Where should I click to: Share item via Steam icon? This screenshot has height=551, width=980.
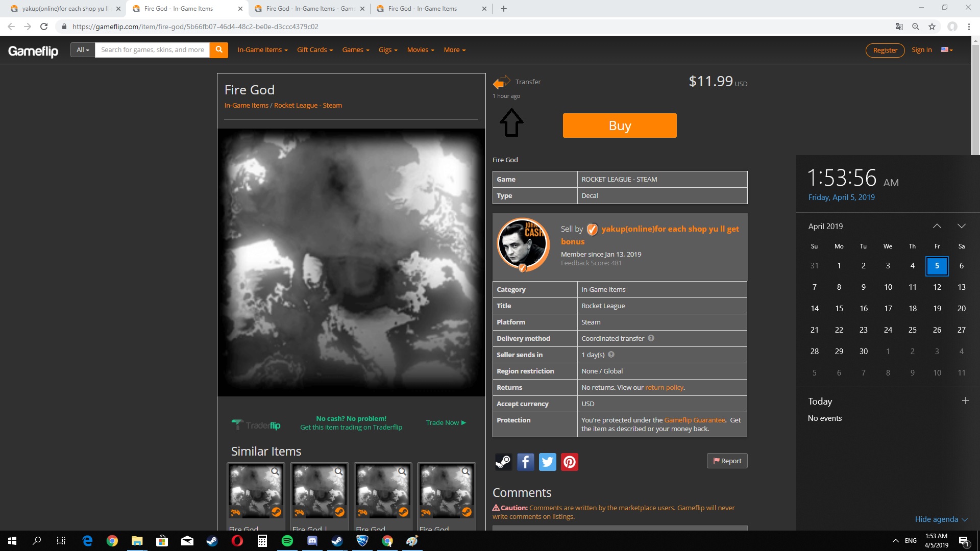pyautogui.click(x=503, y=462)
